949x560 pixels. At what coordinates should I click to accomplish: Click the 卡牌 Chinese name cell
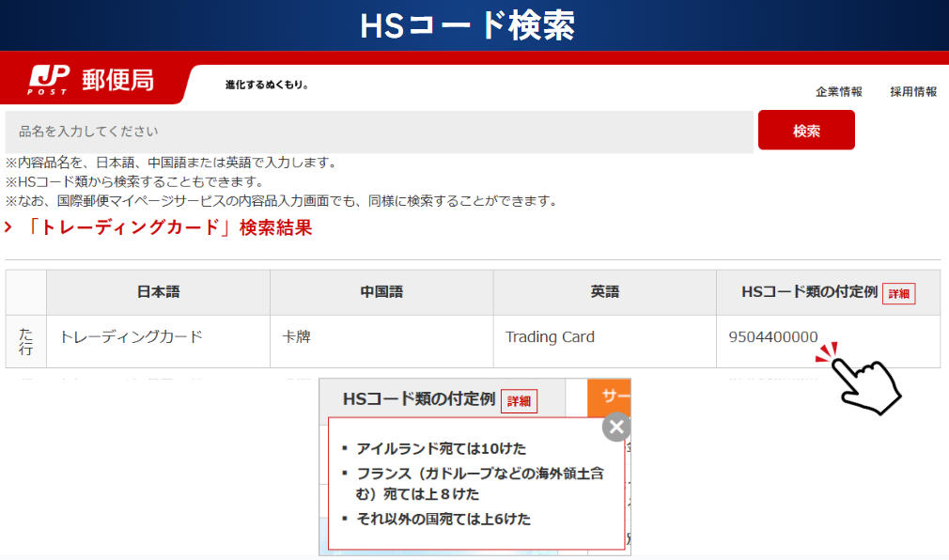click(297, 337)
